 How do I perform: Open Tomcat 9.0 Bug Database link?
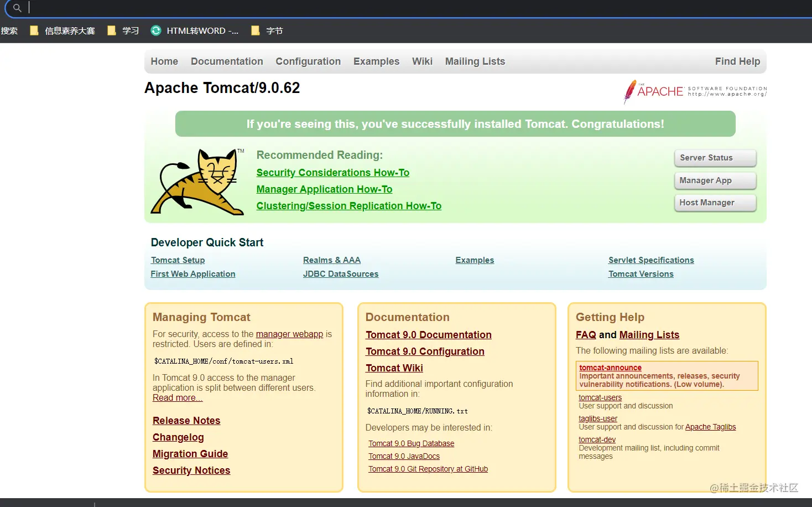click(412, 443)
